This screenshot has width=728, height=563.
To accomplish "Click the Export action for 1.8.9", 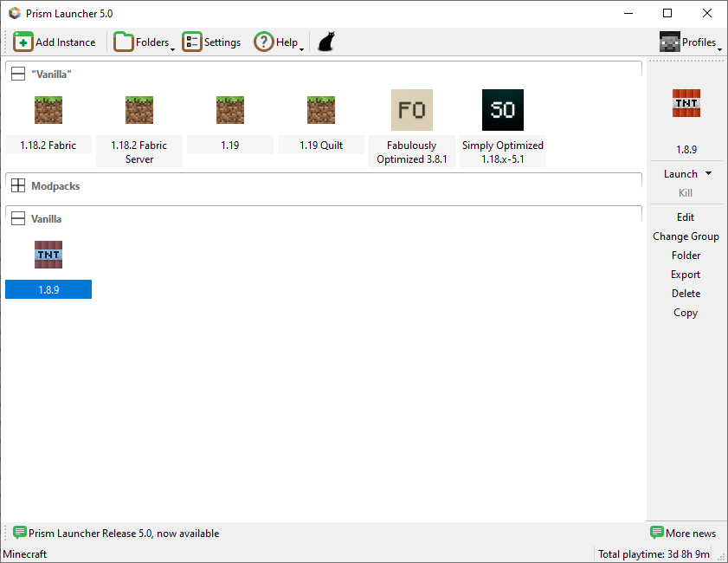I will point(686,274).
